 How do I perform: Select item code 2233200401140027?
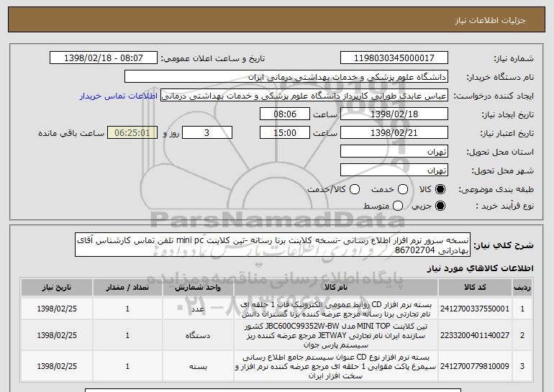point(475,335)
